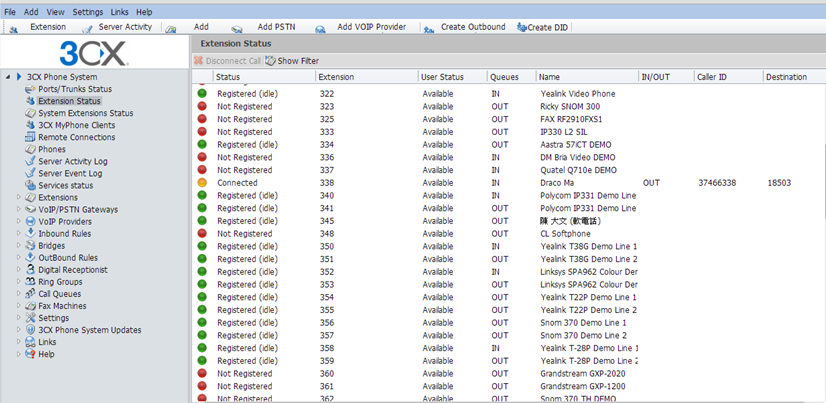Screen dimensions: 826x403
Task: Click the 3CX MyPhone Clients icon
Action: tap(30, 125)
